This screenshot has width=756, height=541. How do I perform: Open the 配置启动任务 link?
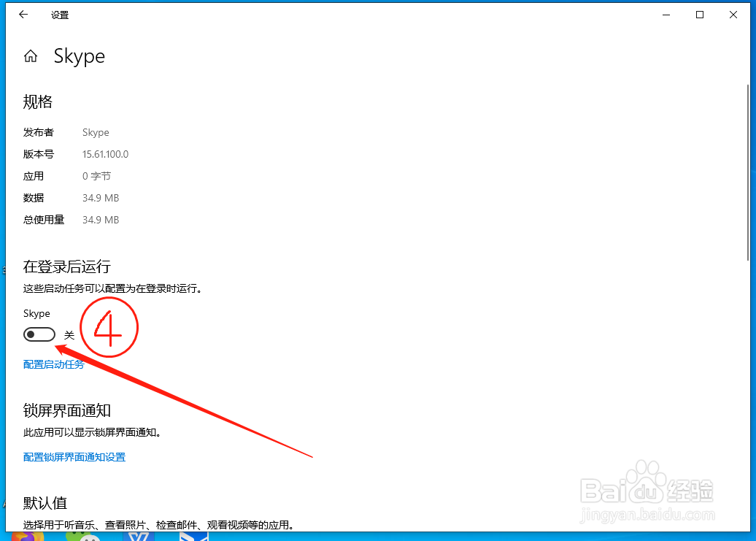click(x=53, y=364)
